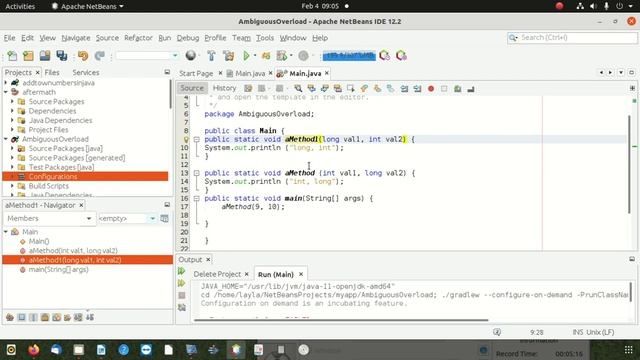Click the Undo toolbar icon
Screen dimensions: 640x360
pos(83,56)
